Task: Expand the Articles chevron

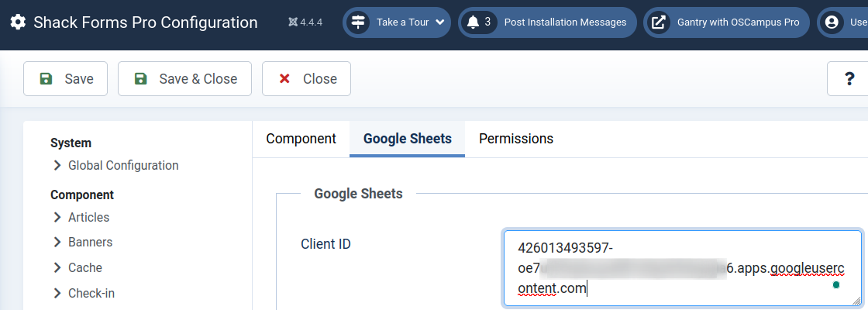Action: pyautogui.click(x=57, y=218)
